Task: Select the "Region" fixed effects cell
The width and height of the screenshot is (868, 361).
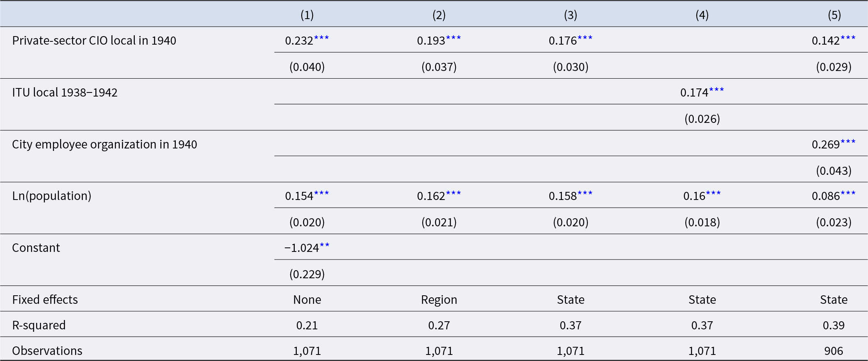Action: [439, 300]
